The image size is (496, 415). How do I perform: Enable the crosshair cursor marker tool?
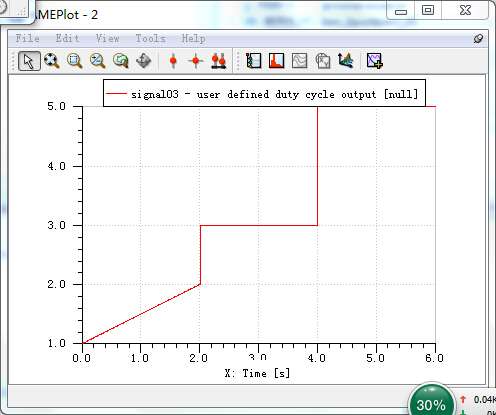(x=196, y=61)
